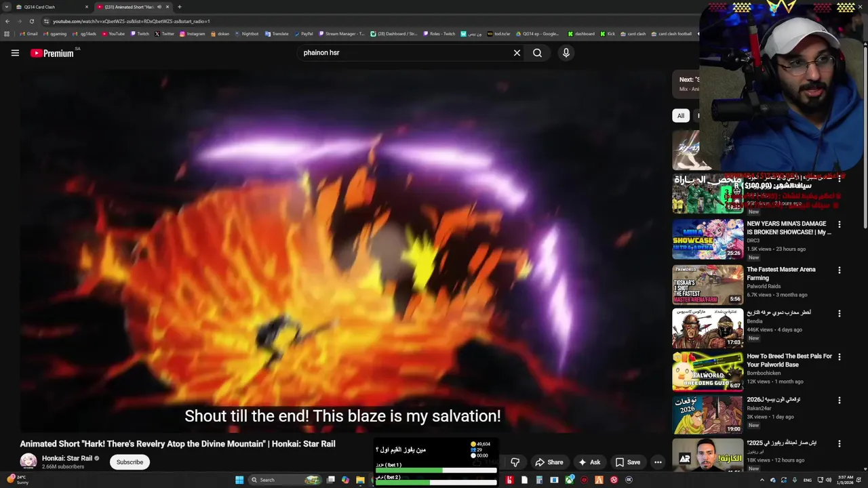Show hidden system tray icons chevron
The width and height of the screenshot is (868, 488).
[x=762, y=480]
